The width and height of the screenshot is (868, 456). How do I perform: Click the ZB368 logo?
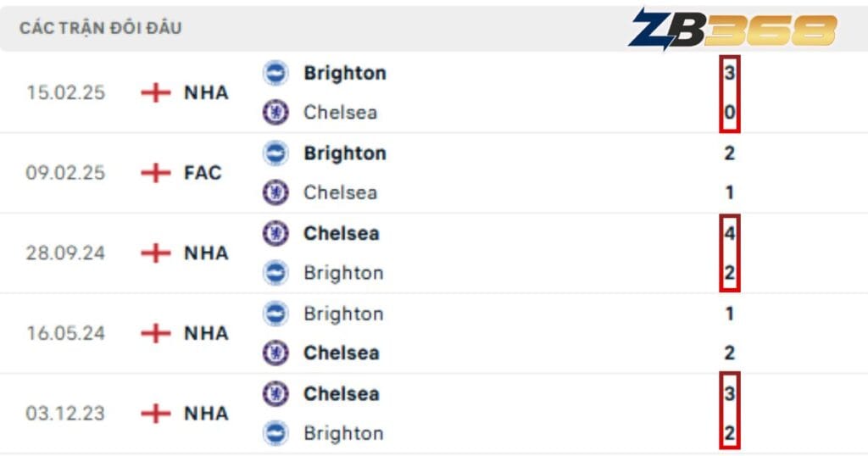click(x=732, y=30)
